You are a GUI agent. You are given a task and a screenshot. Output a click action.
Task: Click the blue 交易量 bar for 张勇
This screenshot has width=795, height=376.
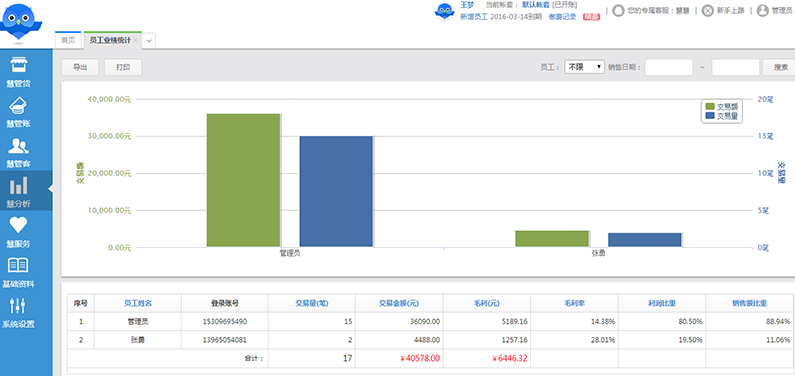[645, 240]
